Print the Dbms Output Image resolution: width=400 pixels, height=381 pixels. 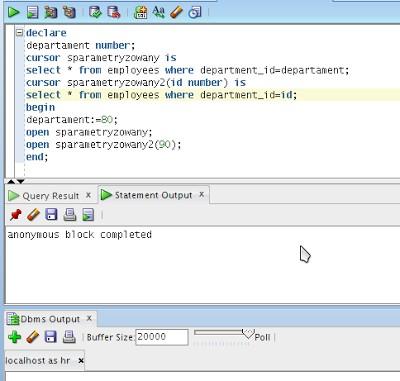pyautogui.click(x=69, y=337)
